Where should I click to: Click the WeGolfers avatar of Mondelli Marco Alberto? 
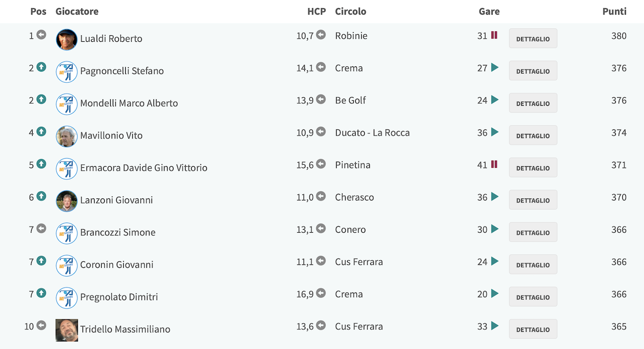(66, 104)
